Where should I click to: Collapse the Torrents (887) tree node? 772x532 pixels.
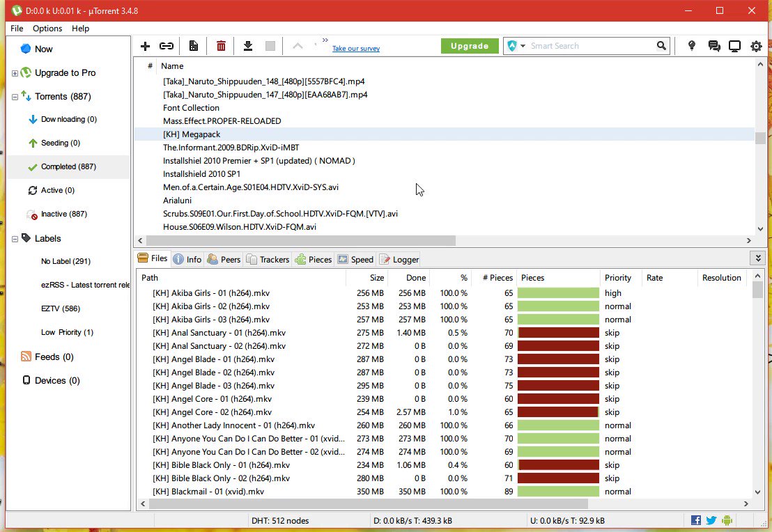pos(15,97)
